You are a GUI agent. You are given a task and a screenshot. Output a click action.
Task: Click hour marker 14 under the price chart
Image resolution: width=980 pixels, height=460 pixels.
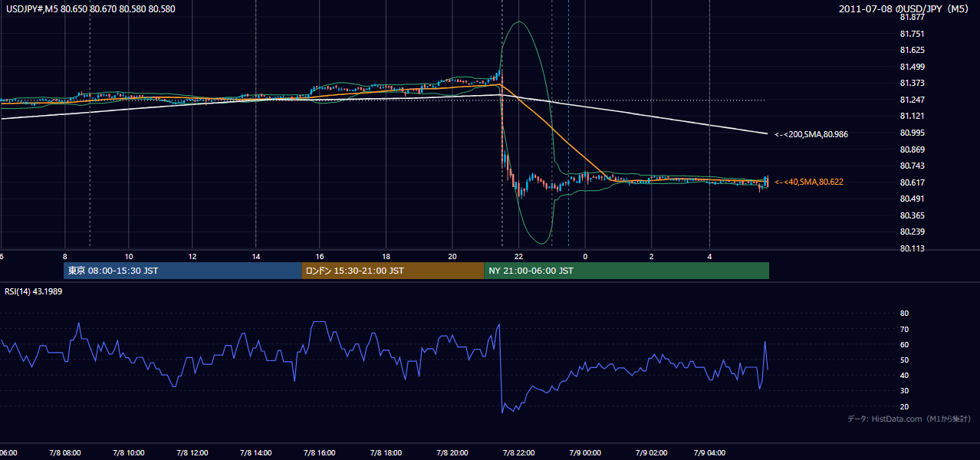(x=256, y=256)
